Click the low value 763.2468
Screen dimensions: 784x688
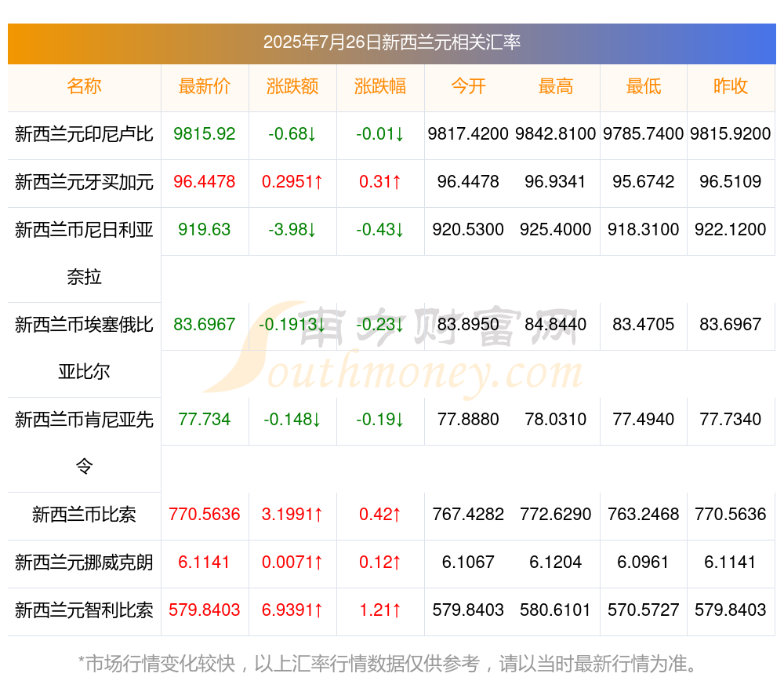pyautogui.click(x=644, y=515)
